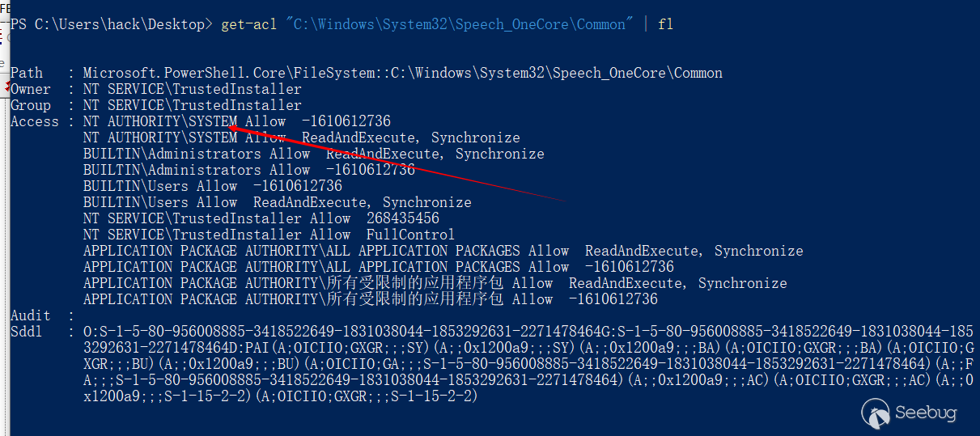Click the Access field label

tap(34, 121)
